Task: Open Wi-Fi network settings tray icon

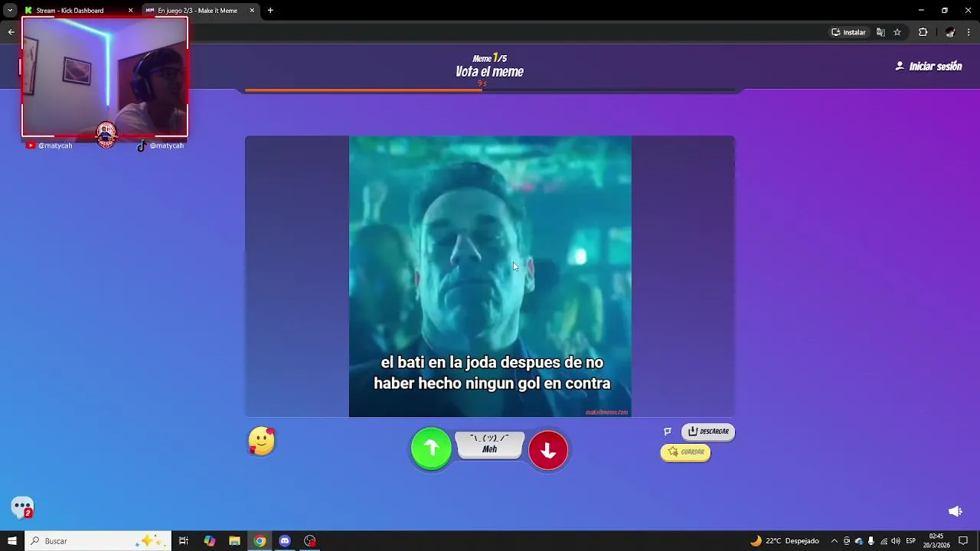Action: pyautogui.click(x=884, y=541)
